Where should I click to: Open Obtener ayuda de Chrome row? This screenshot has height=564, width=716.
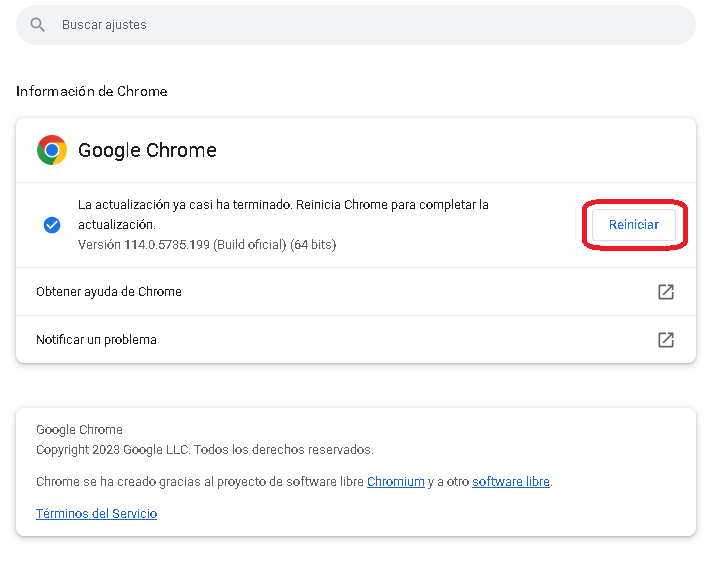pyautogui.click(x=356, y=292)
